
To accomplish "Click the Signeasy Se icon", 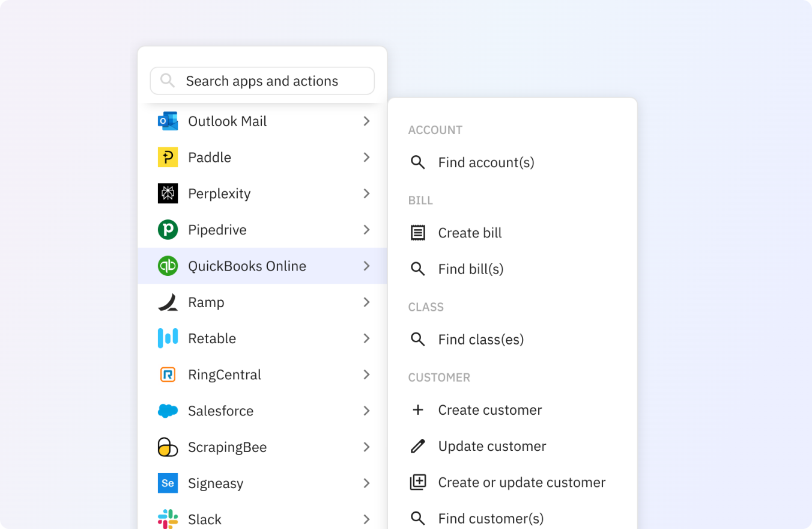I will [x=168, y=483].
